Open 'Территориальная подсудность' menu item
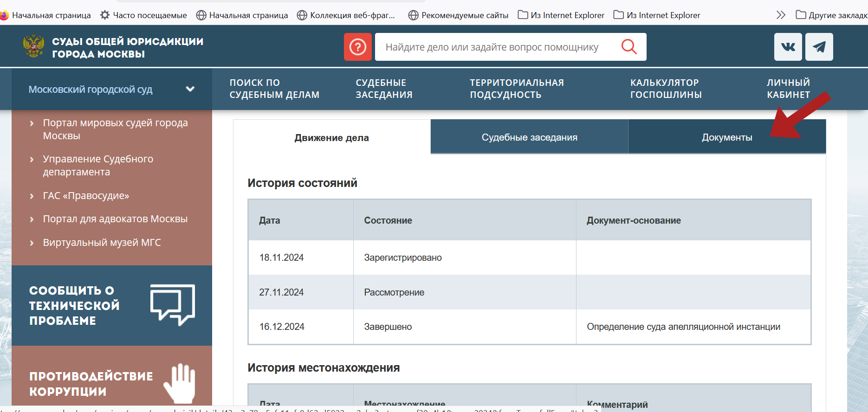868x412 pixels. [x=517, y=89]
